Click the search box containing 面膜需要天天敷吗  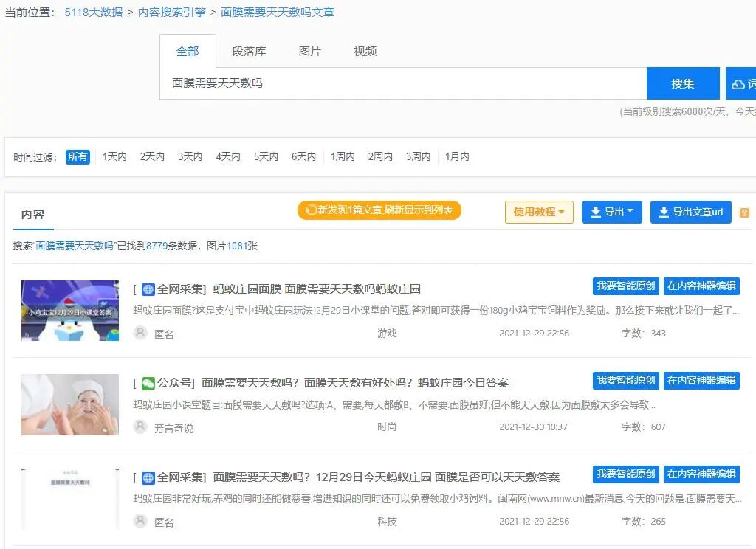point(403,83)
